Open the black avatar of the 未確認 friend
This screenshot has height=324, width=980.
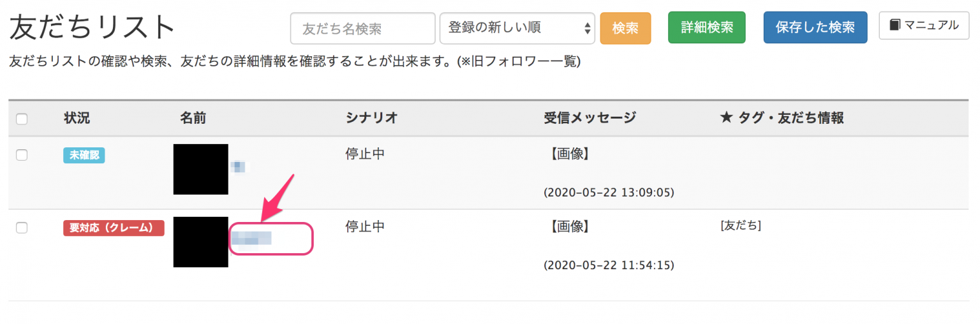coord(200,169)
